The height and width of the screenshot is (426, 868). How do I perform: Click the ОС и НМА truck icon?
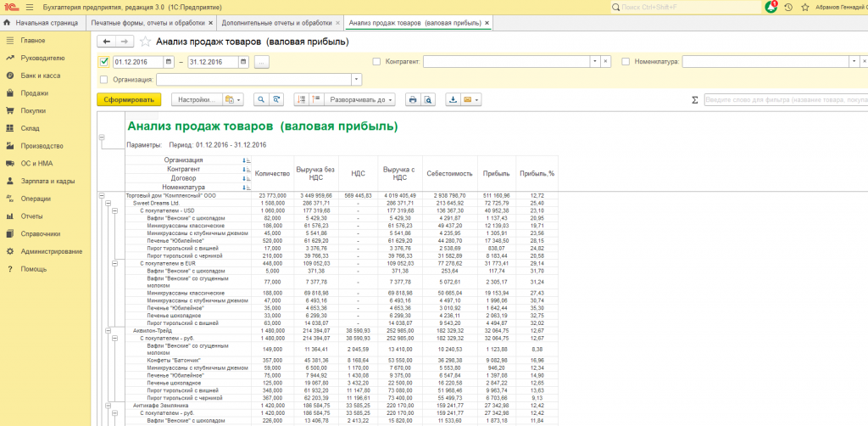click(x=9, y=164)
